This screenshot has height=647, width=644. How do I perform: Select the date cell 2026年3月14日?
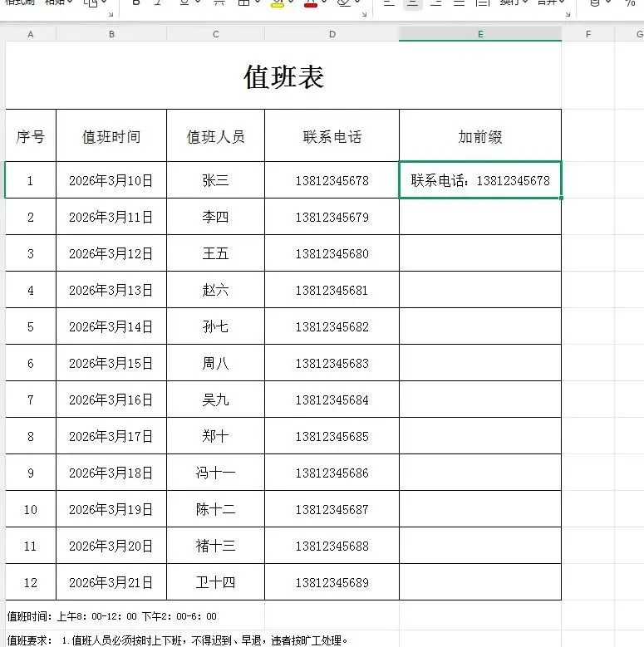(111, 326)
